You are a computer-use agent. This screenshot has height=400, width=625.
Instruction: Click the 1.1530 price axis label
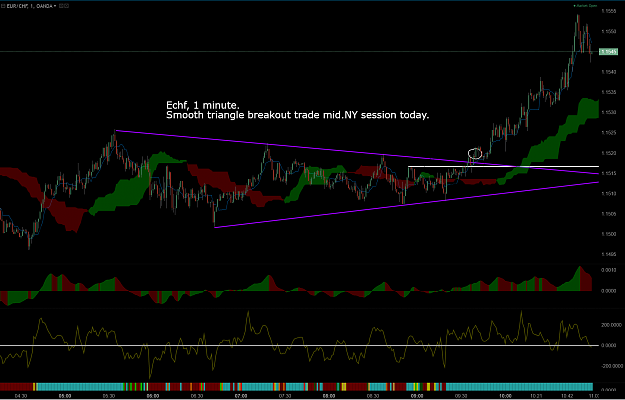point(609,112)
